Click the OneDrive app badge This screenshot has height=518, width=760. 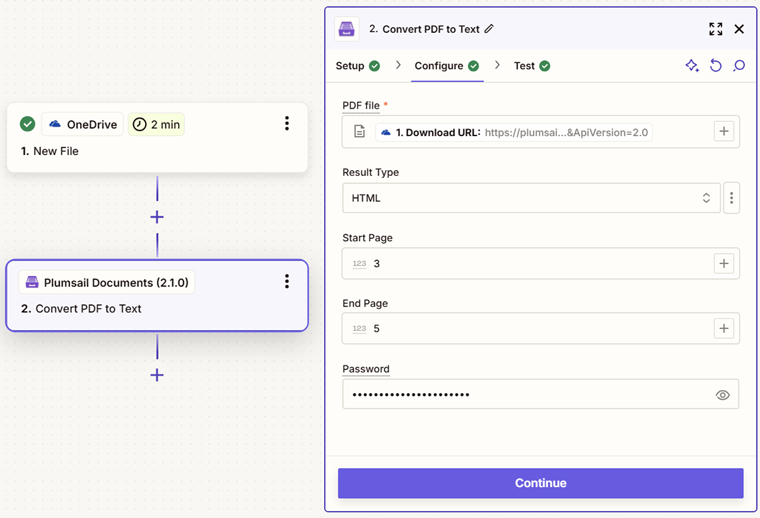(83, 125)
